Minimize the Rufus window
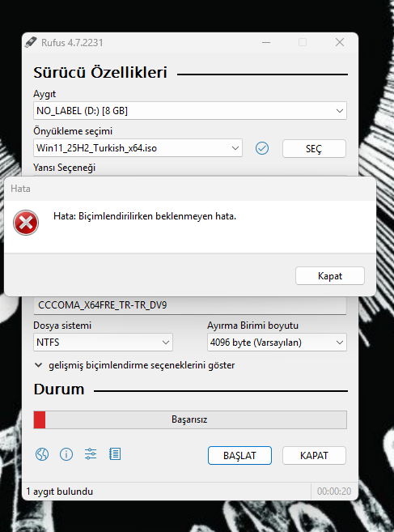The image size is (394, 532). 266,42
